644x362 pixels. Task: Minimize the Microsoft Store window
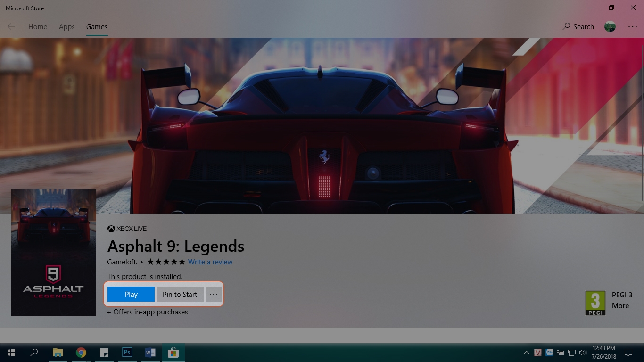pyautogui.click(x=590, y=8)
